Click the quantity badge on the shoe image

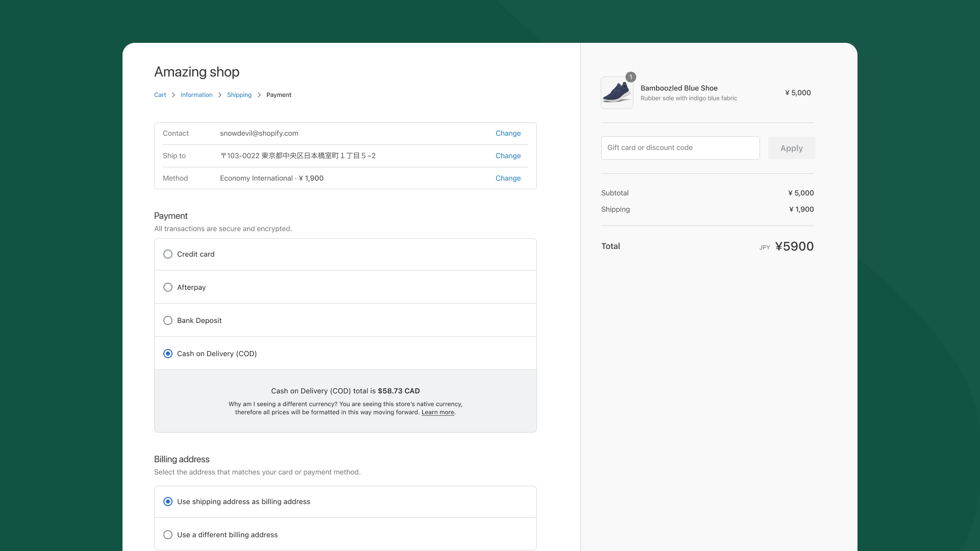point(631,77)
